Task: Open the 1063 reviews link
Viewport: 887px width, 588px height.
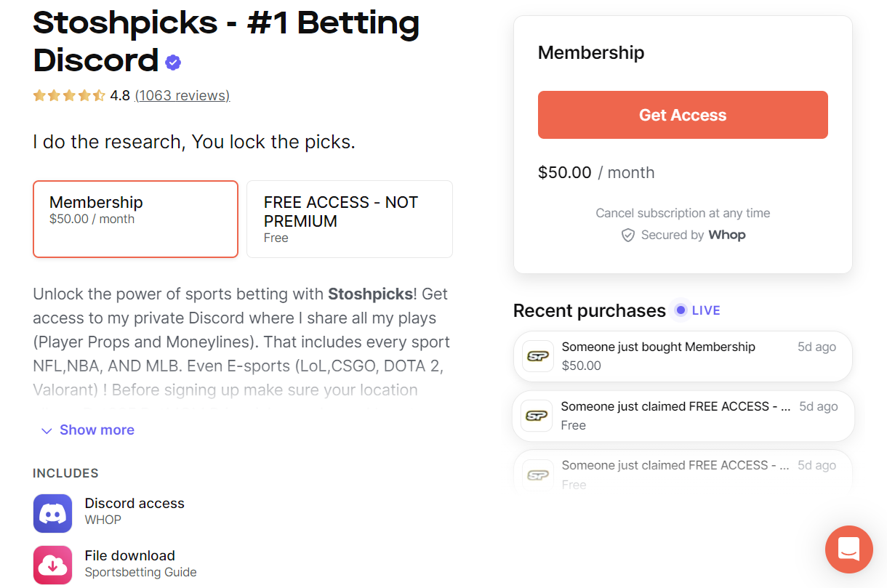Action: [182, 95]
